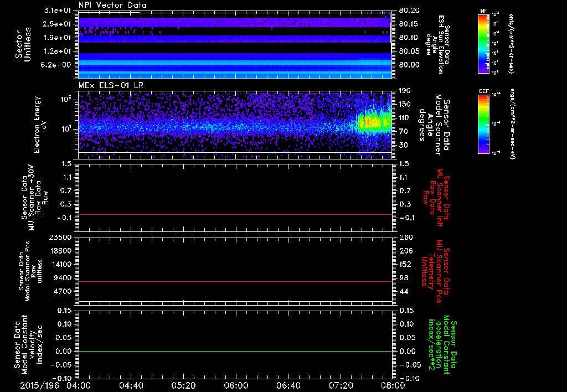Click the 'Sector Unitless' axis label

[x=22, y=44]
